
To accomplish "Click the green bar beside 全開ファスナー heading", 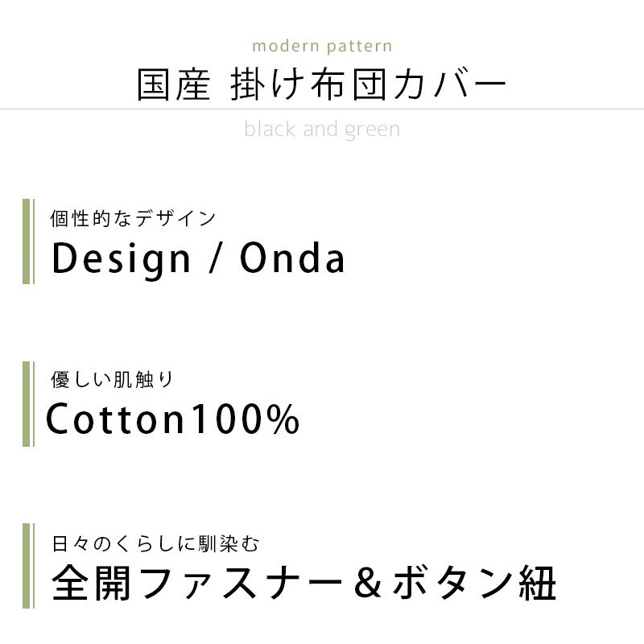I will coord(28,566).
